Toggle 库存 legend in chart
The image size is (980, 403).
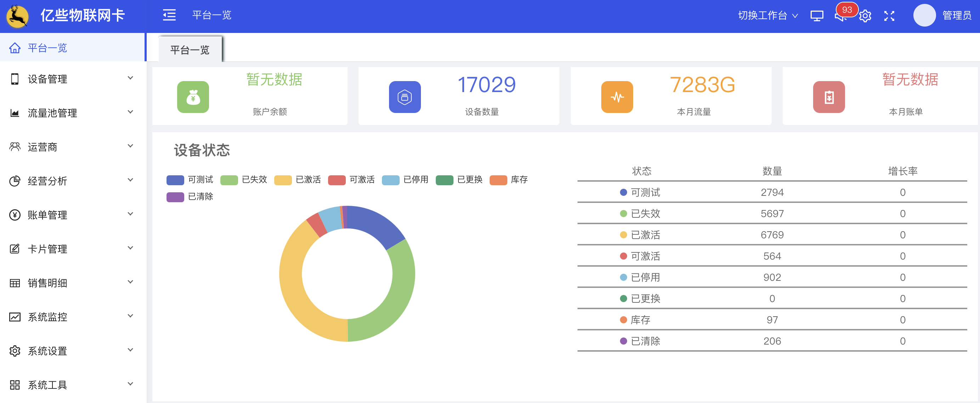point(509,180)
